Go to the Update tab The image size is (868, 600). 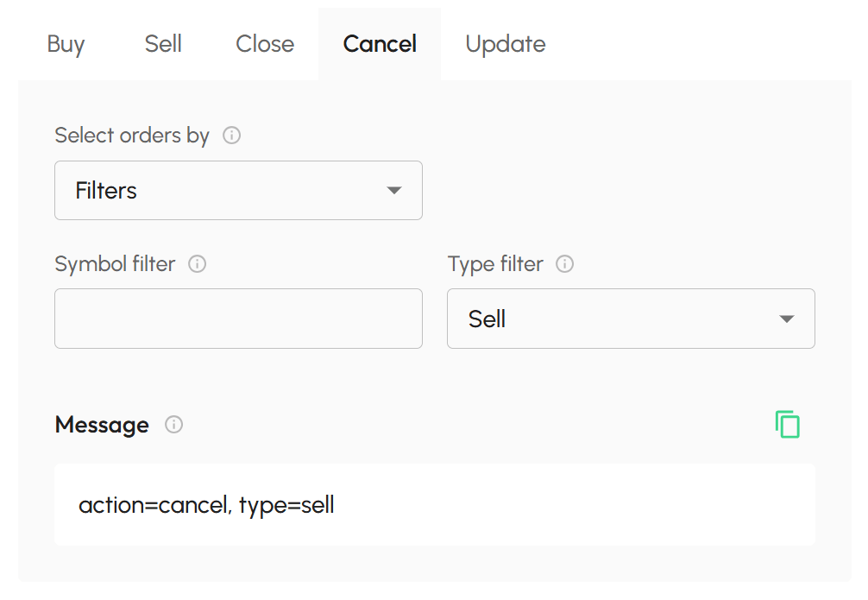click(x=505, y=44)
